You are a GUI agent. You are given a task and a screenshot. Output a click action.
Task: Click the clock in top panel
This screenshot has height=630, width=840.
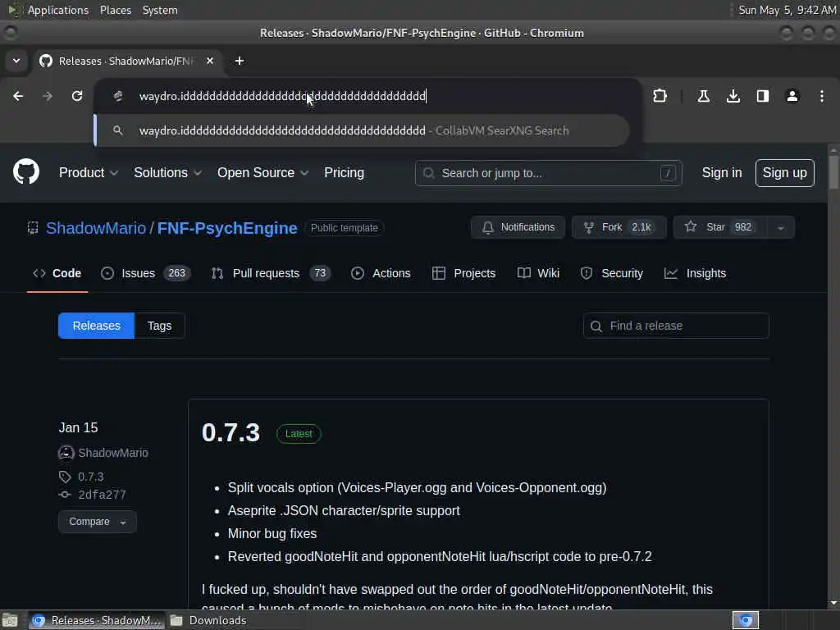pyautogui.click(x=787, y=10)
